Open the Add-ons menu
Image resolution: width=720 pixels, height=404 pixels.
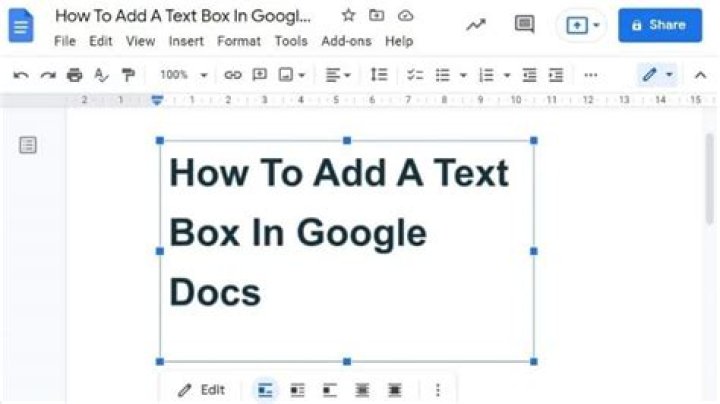346,41
